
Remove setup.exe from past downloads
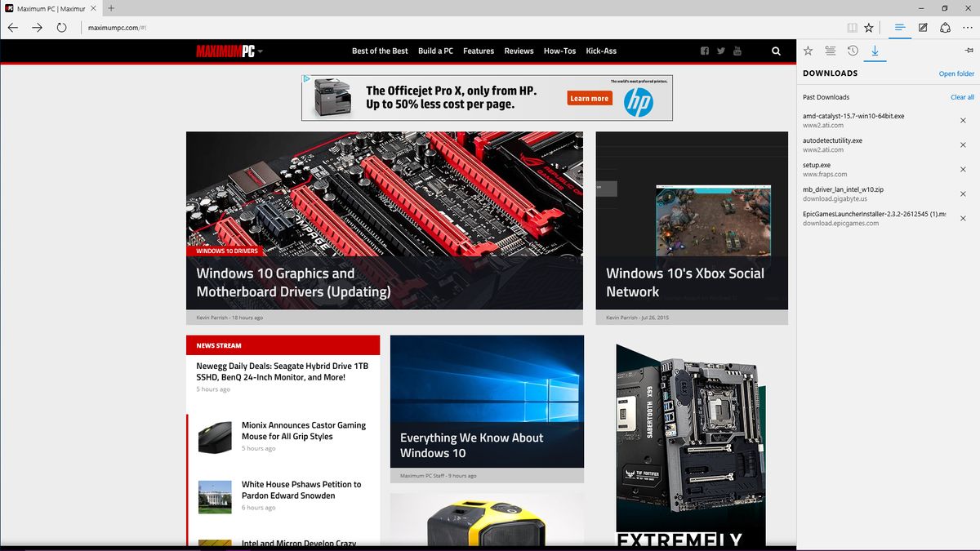pyautogui.click(x=963, y=169)
